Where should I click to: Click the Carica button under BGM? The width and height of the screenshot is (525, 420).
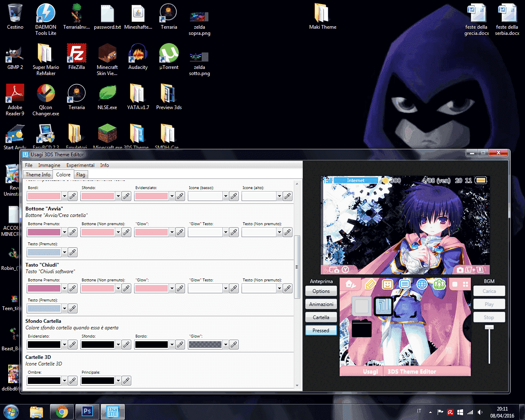489,291
